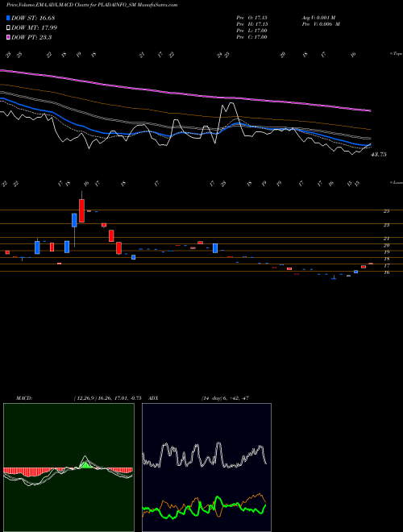
Task: Click the 'Pre L: 17.00' value
Action: (x=251, y=31)
